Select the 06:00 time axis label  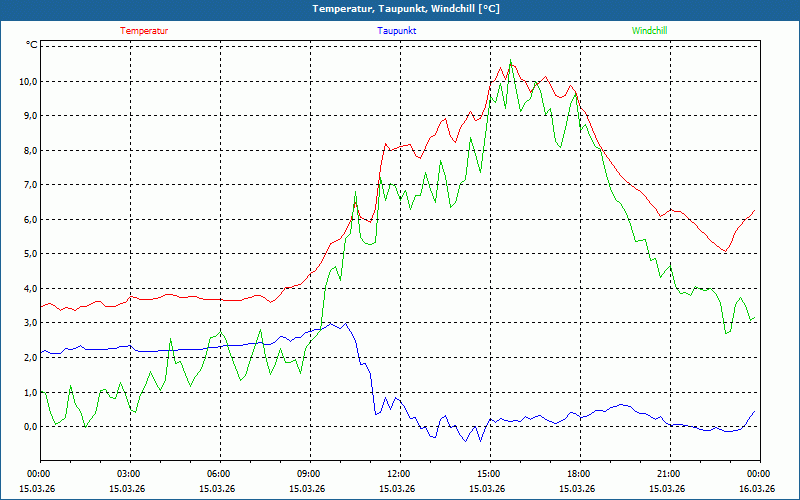219,474
